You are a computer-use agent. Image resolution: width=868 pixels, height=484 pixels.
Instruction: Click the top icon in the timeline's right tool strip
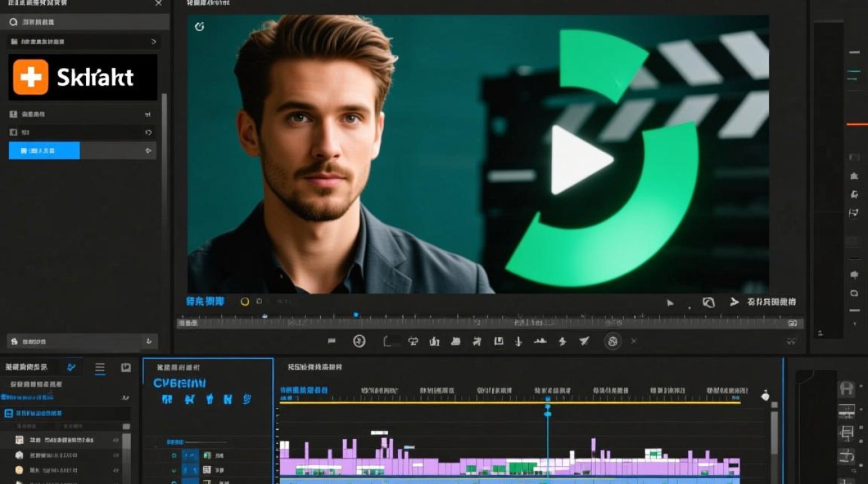(846, 389)
